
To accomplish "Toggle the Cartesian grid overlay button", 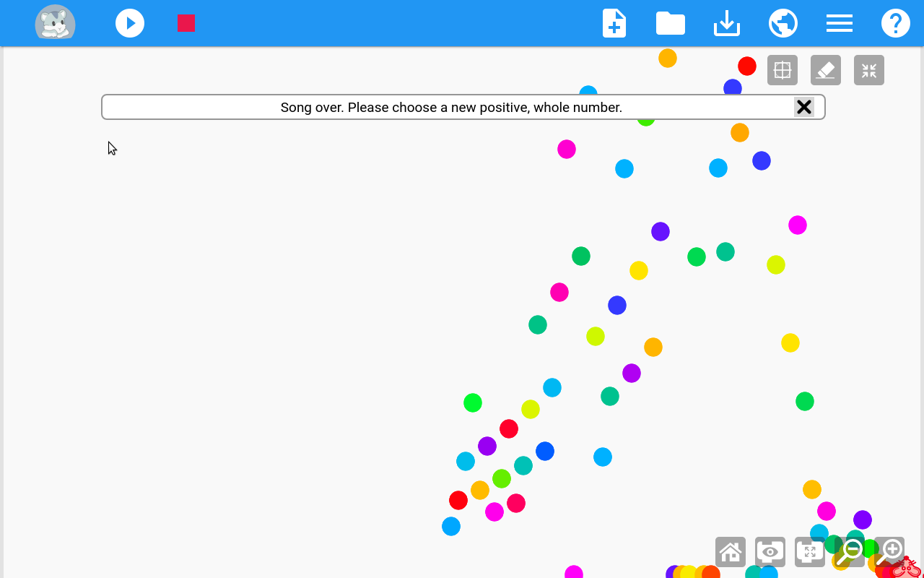I will (783, 70).
